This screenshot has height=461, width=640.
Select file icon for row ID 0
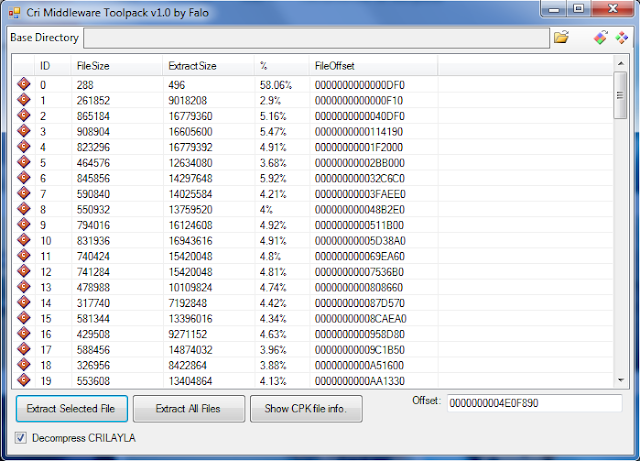(24, 84)
